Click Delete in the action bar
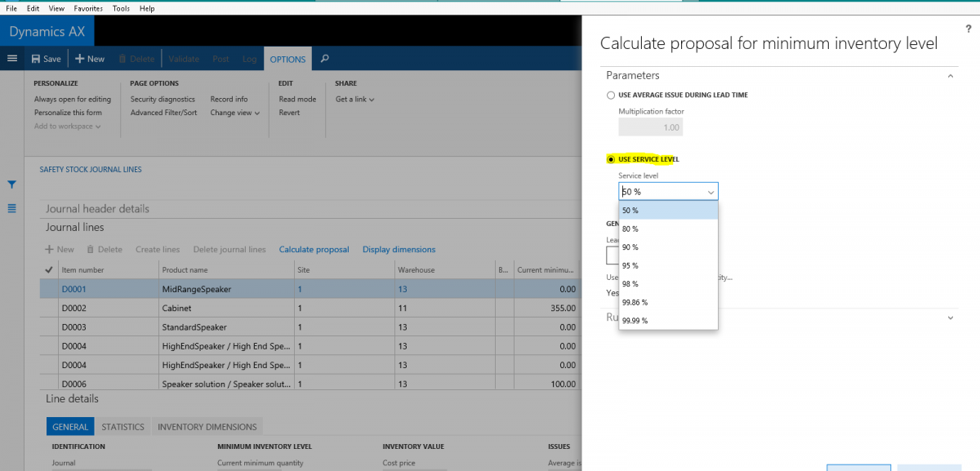980x471 pixels. tap(136, 59)
